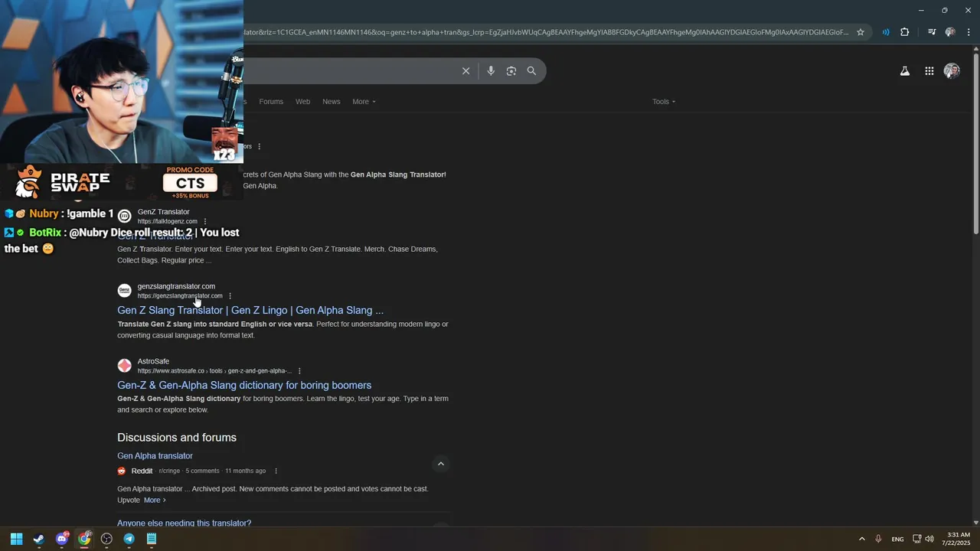Open the Chrome Extensions puzzle icon
The height and width of the screenshot is (551, 980).
[x=905, y=32]
